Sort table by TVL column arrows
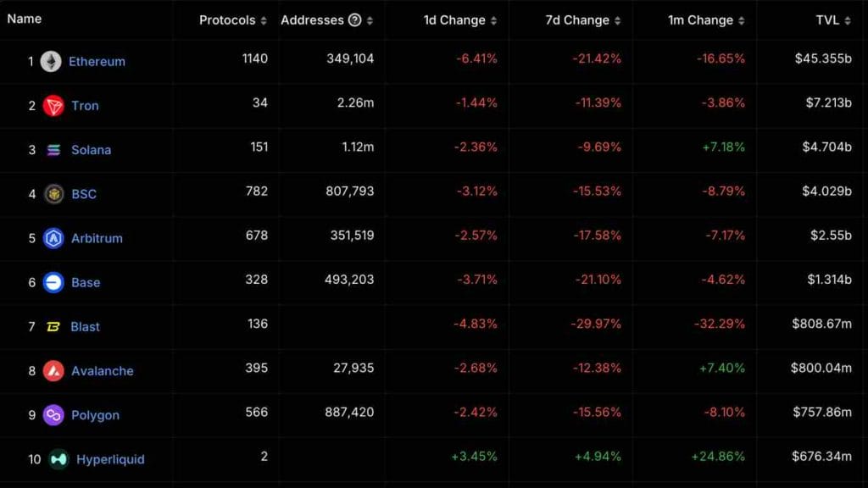The height and width of the screenshot is (488, 868). (847, 20)
